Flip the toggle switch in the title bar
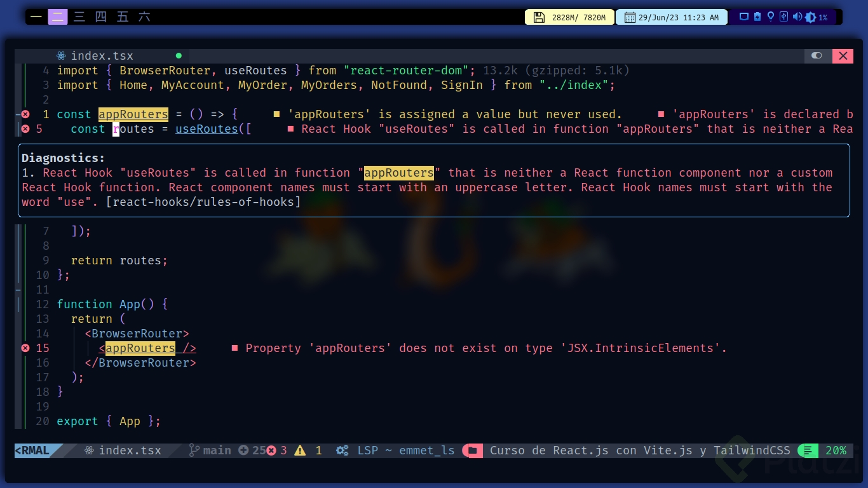The image size is (868, 488). (x=816, y=56)
